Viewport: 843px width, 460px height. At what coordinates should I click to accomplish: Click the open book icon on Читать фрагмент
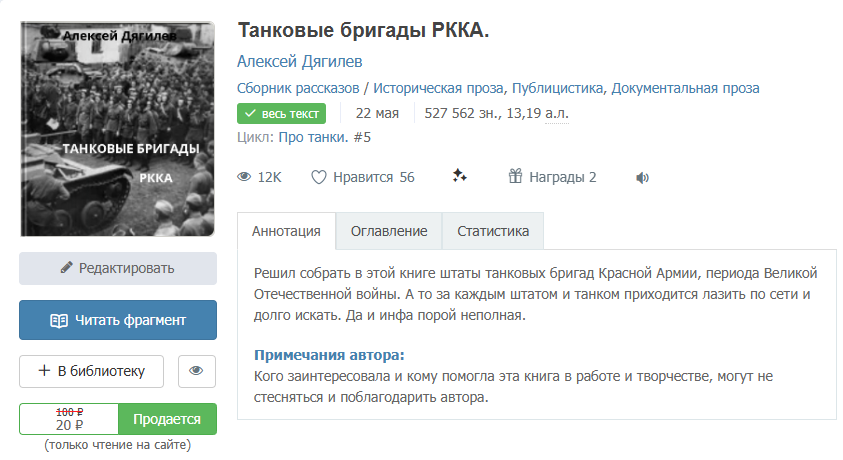[x=59, y=320]
